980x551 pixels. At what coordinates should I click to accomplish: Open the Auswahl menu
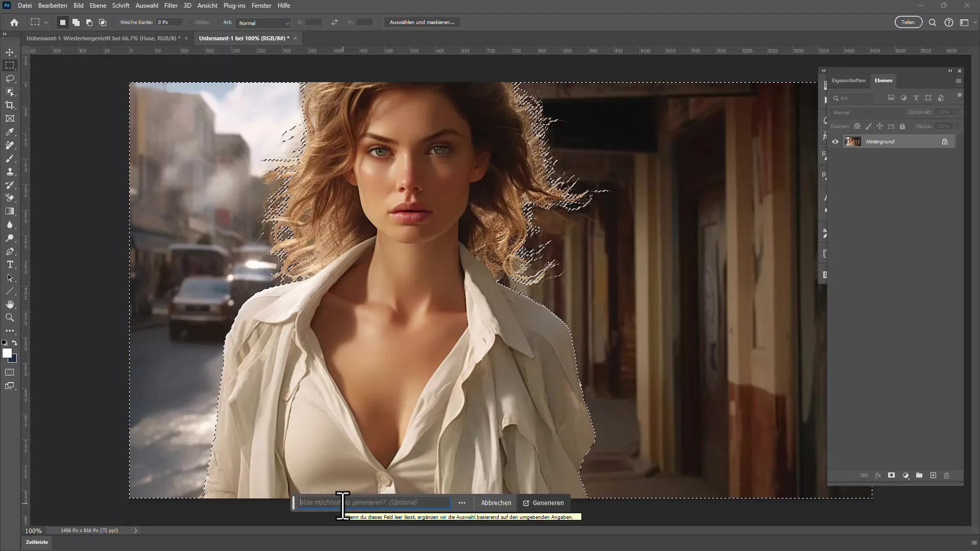(147, 6)
